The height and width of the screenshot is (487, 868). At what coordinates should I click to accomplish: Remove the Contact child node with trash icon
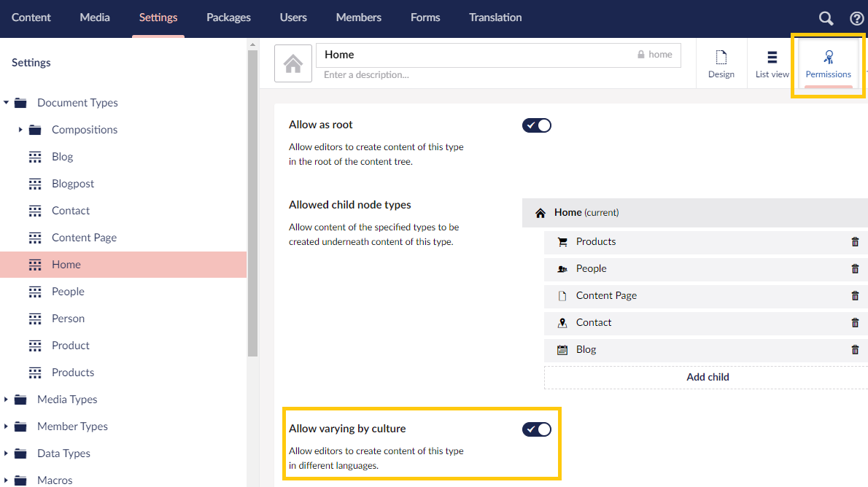tap(855, 322)
